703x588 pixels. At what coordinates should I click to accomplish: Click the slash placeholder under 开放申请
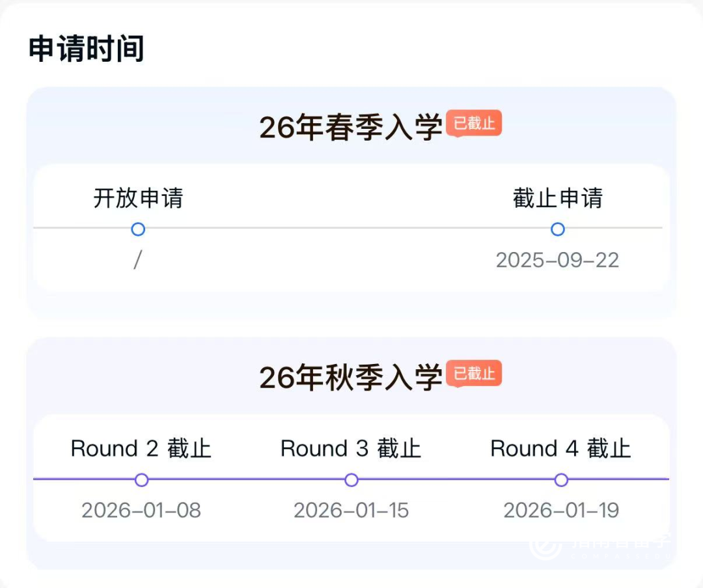coord(137,260)
